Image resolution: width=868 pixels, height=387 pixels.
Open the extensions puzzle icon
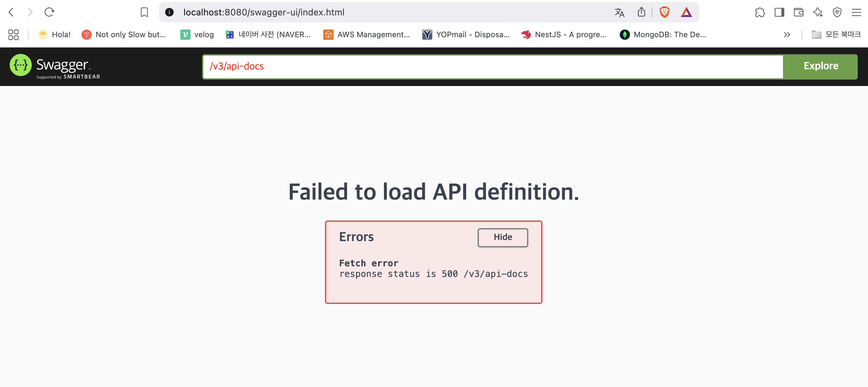click(x=760, y=13)
